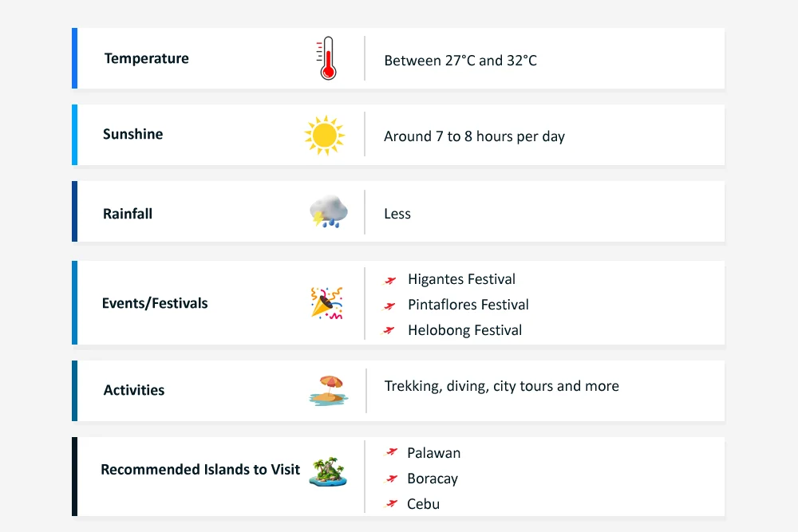The image size is (798, 532).
Task: Click the rain cloud icon
Action: pyautogui.click(x=328, y=213)
